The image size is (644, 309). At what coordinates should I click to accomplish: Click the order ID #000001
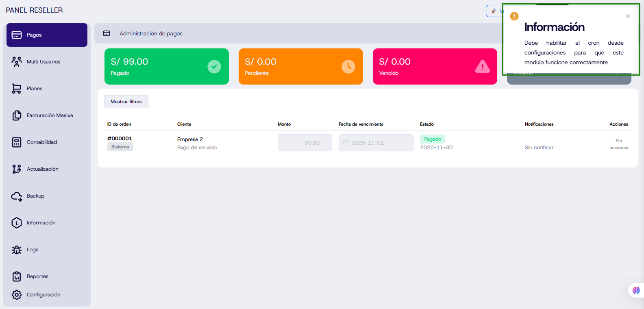click(x=120, y=139)
